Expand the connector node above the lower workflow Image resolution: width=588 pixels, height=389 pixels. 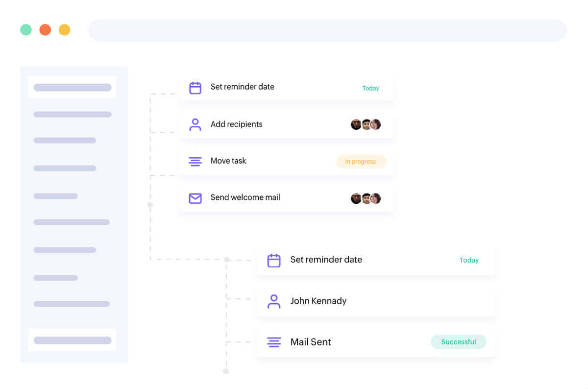[x=226, y=260]
